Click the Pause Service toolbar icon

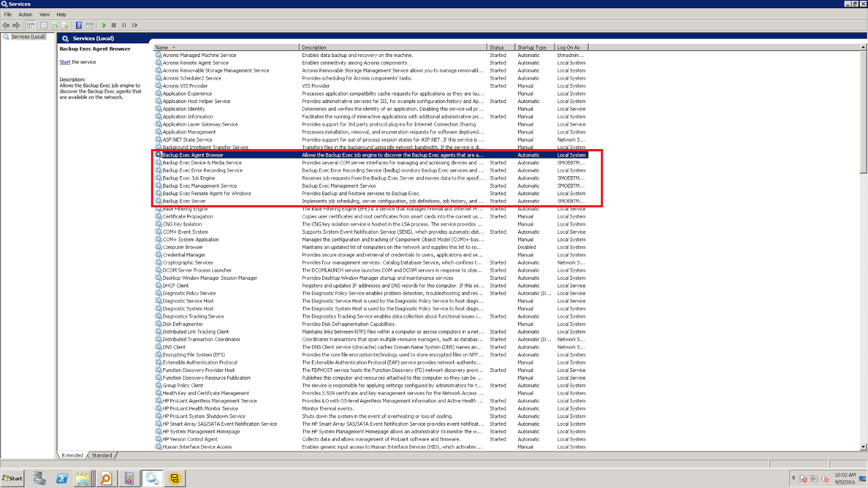click(x=124, y=25)
